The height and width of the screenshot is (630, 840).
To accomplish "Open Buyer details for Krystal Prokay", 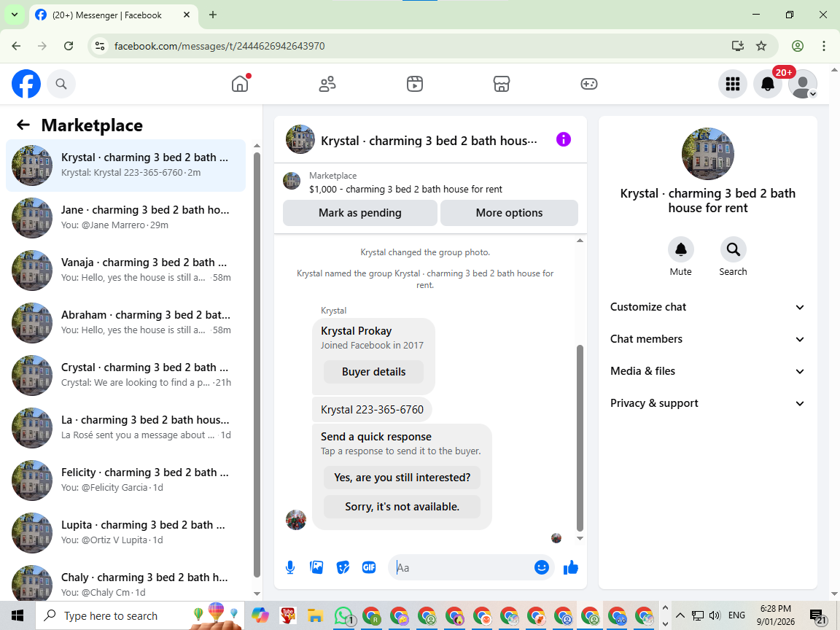I will (x=373, y=372).
